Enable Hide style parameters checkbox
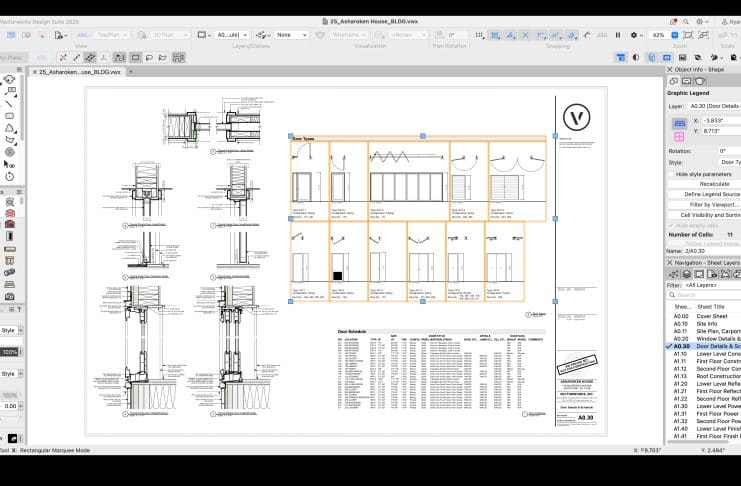 pyautogui.click(x=671, y=174)
